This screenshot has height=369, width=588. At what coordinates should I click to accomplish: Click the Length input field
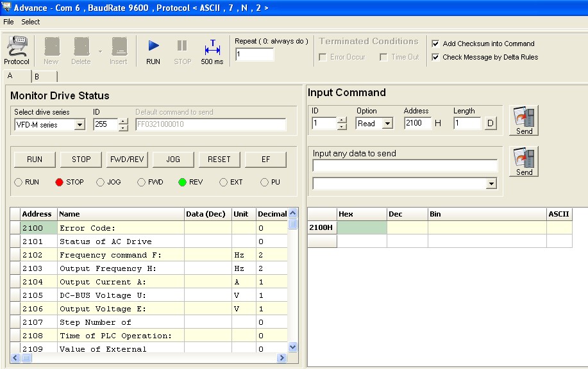(x=467, y=123)
